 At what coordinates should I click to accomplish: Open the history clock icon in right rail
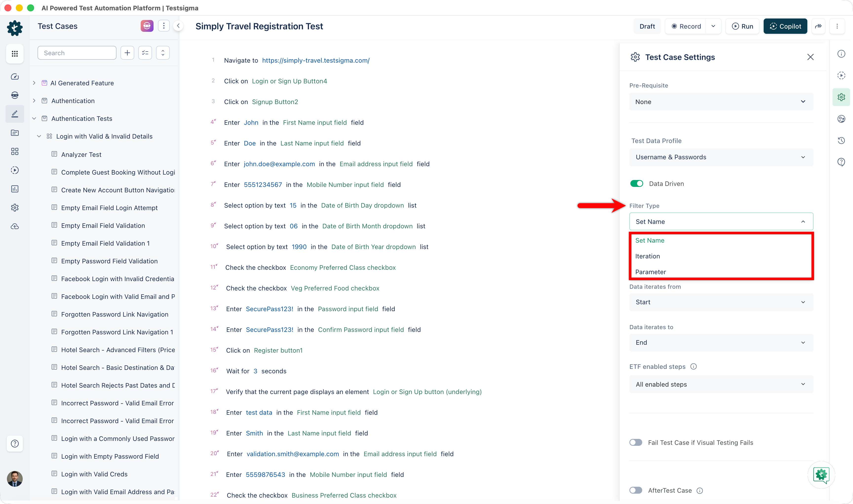(841, 141)
